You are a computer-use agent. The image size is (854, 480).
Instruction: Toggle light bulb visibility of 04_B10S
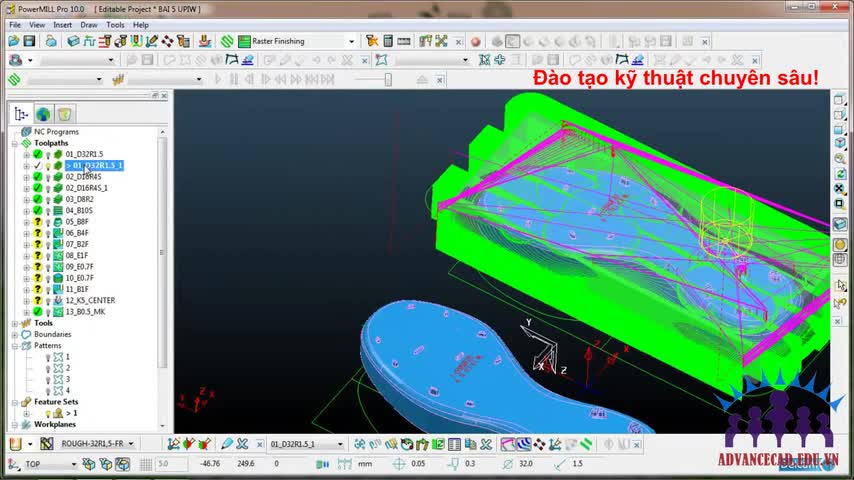coord(48,210)
